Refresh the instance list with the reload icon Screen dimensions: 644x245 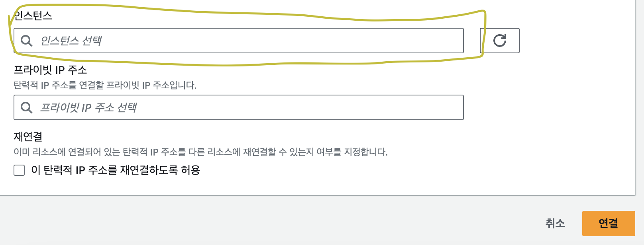pyautogui.click(x=500, y=41)
